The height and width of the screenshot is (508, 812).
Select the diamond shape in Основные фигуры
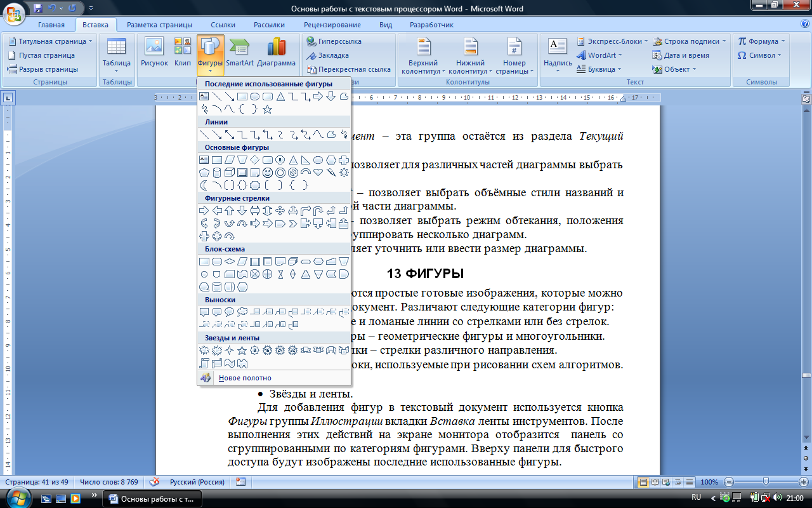coord(254,160)
